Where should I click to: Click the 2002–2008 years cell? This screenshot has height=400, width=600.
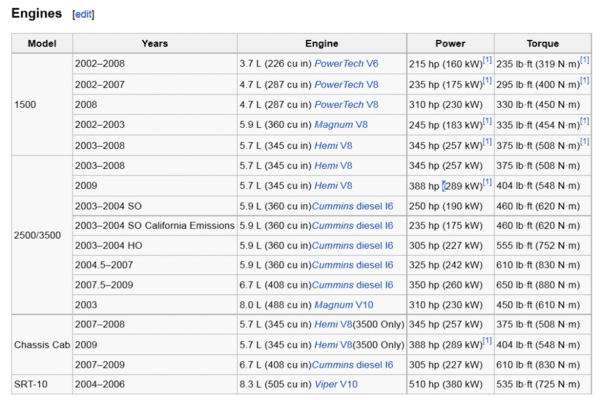pyautogui.click(x=155, y=64)
